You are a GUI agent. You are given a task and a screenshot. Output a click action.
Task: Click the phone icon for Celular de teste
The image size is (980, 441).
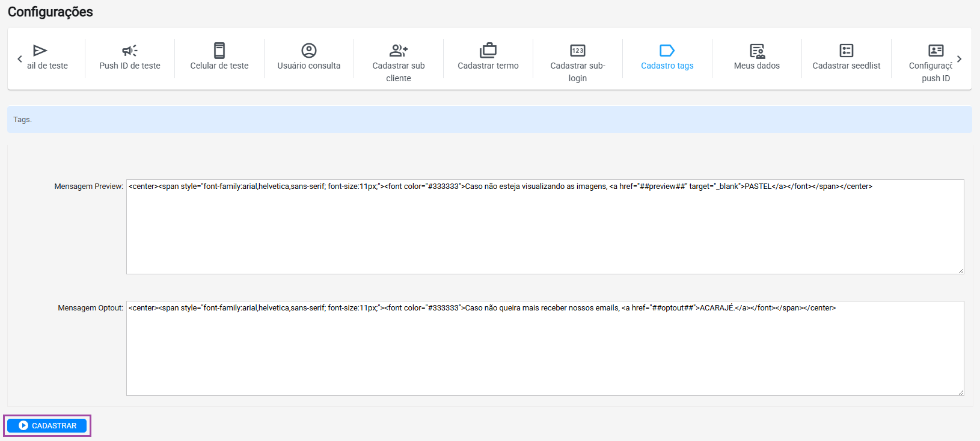tap(219, 51)
